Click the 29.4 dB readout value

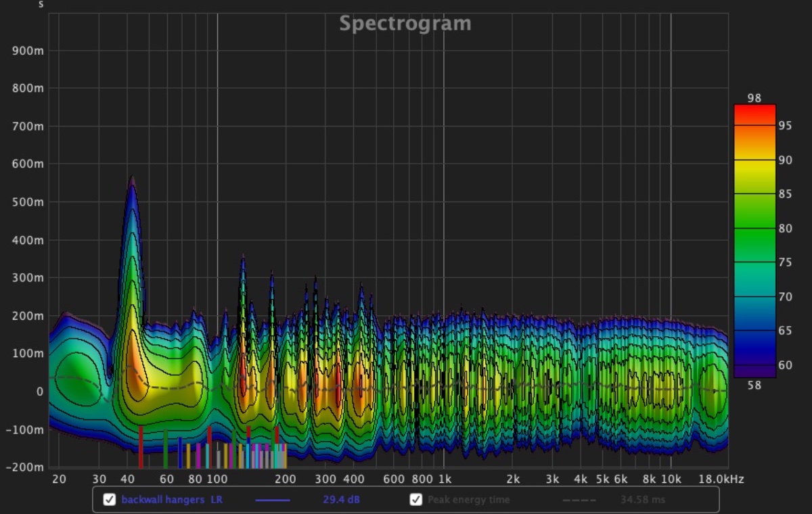pos(341,500)
